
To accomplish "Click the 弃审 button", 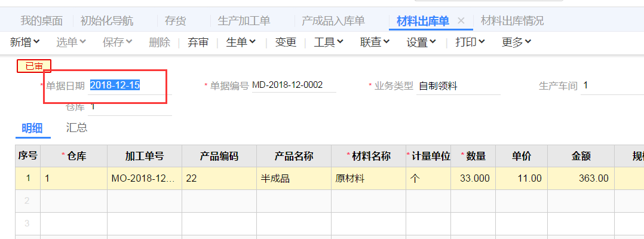I will (x=198, y=42).
